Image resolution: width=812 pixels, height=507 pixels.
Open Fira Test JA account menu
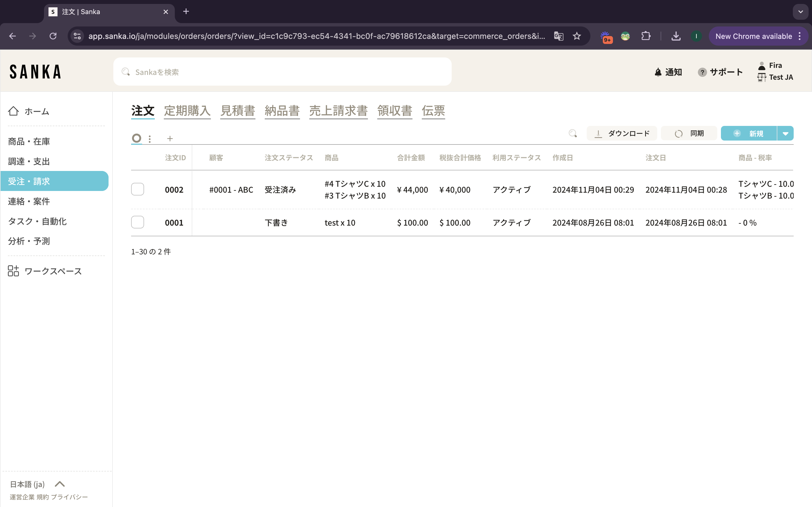[775, 72]
